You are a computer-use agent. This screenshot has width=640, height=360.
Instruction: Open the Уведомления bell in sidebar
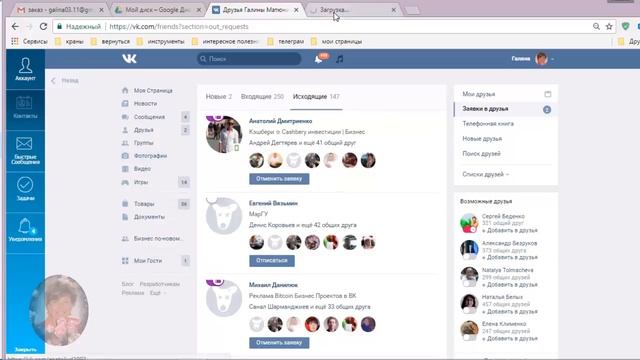(x=25, y=230)
